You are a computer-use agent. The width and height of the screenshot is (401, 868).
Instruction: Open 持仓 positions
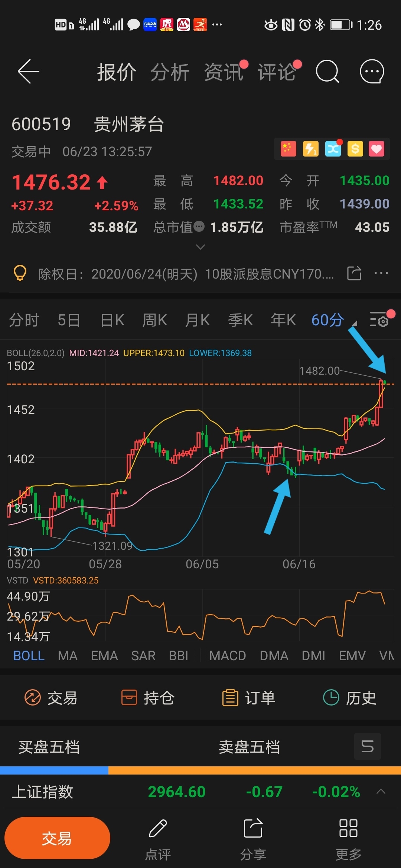click(x=148, y=698)
